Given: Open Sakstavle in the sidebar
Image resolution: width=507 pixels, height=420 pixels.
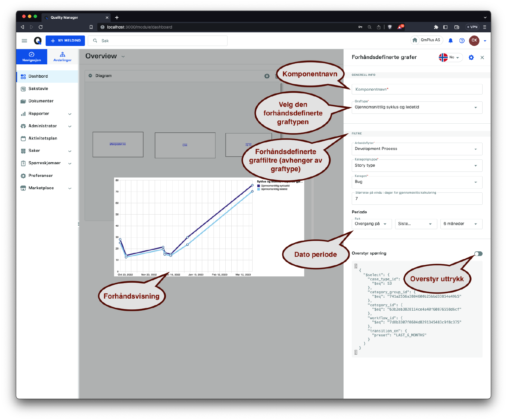Looking at the screenshot, I should coord(38,89).
